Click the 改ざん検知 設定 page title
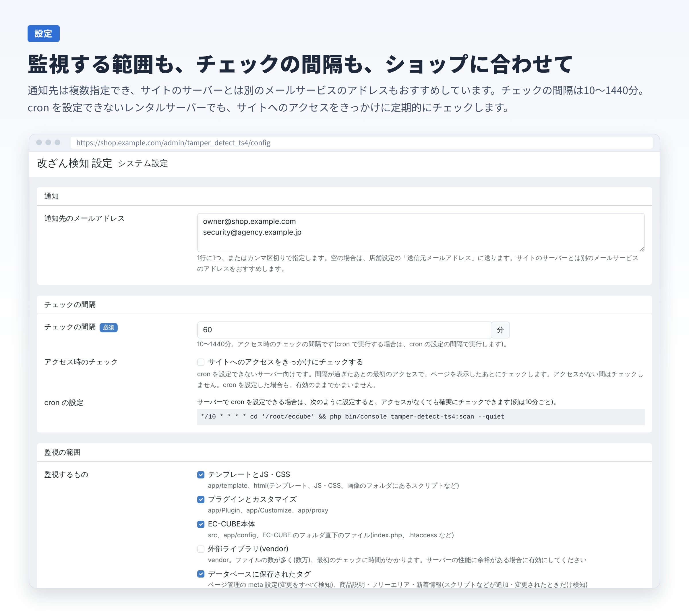 coord(74,163)
